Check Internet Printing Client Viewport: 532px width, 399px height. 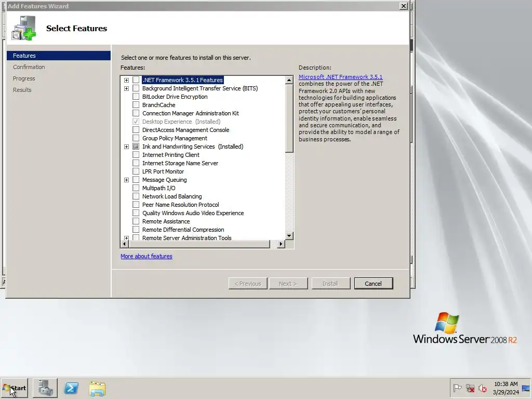[x=136, y=155]
